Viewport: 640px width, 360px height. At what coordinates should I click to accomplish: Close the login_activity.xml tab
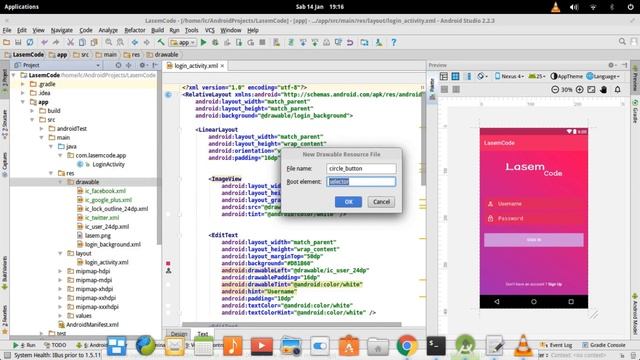(222, 66)
